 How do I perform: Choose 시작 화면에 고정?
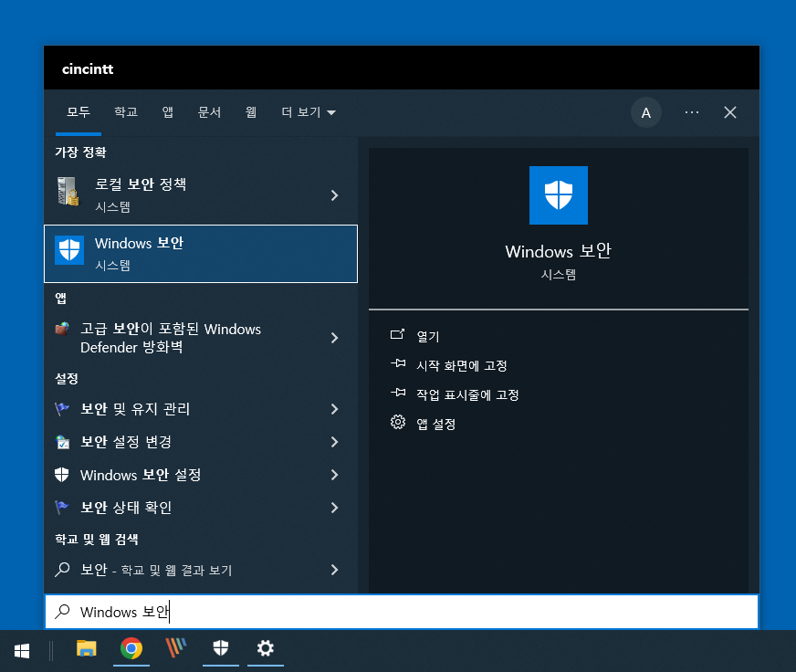coord(462,366)
